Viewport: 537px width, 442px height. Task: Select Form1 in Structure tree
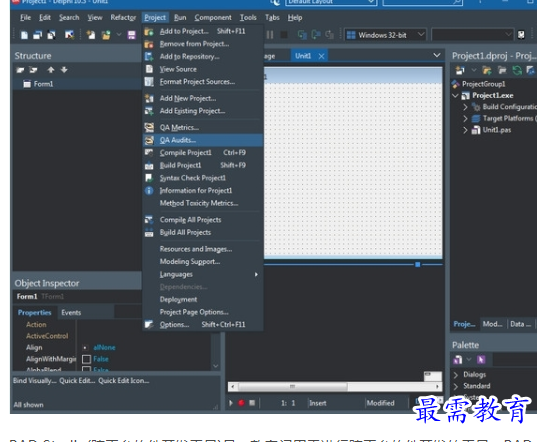pyautogui.click(x=43, y=84)
